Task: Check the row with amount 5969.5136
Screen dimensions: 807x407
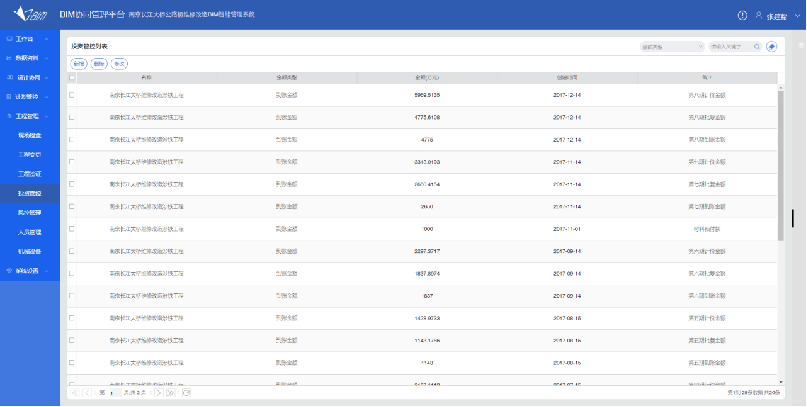Action: coord(72,95)
